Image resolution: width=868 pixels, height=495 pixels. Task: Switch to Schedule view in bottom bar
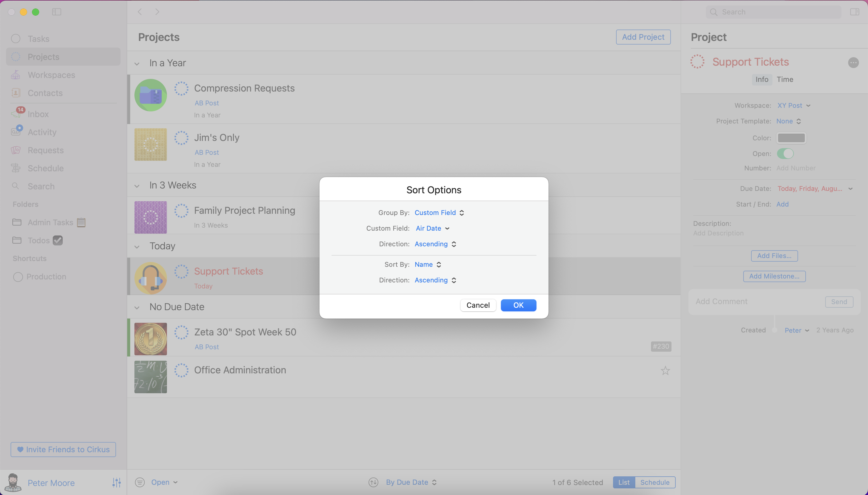point(655,482)
